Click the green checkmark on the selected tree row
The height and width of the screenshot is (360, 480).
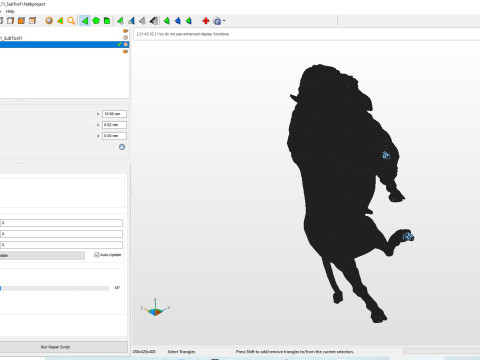(x=119, y=44)
